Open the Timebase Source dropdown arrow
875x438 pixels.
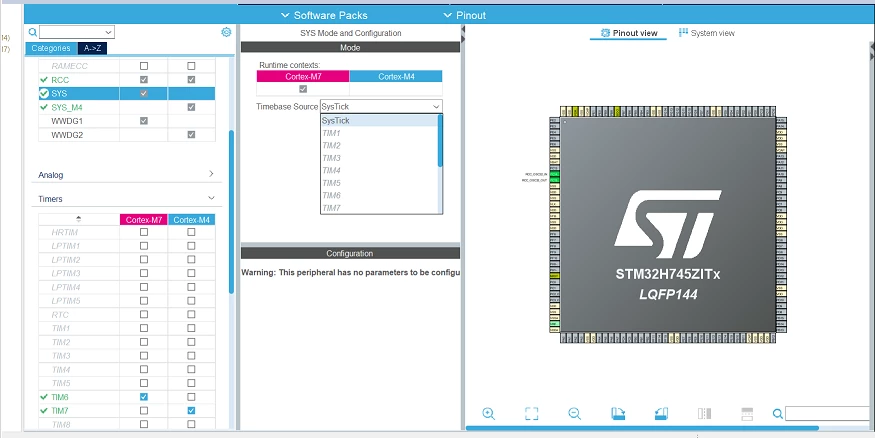pos(436,107)
